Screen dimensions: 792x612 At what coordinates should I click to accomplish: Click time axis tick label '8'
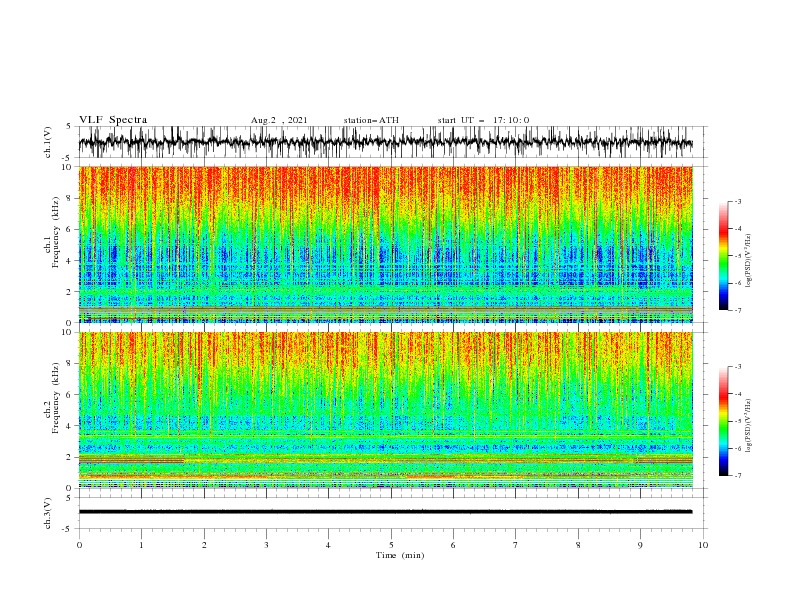click(578, 545)
